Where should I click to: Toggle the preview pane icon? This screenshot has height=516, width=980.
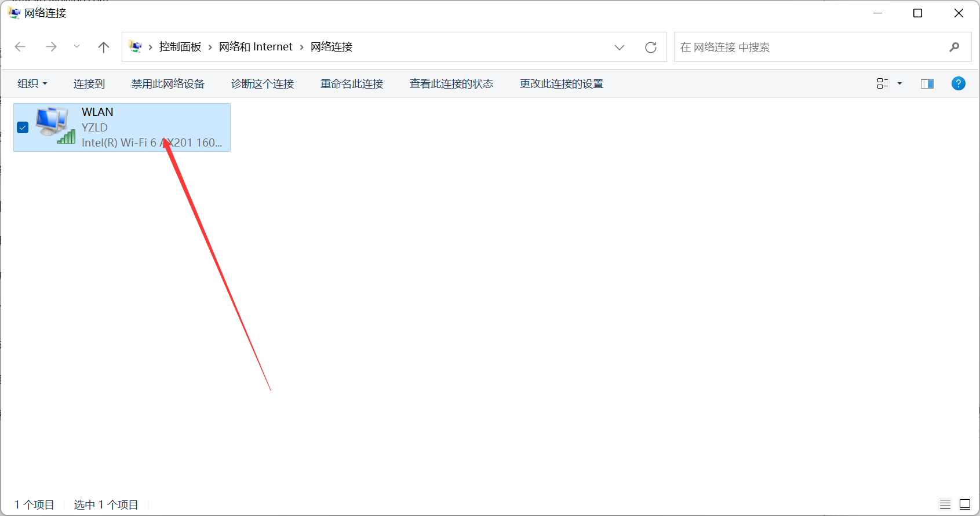(927, 84)
